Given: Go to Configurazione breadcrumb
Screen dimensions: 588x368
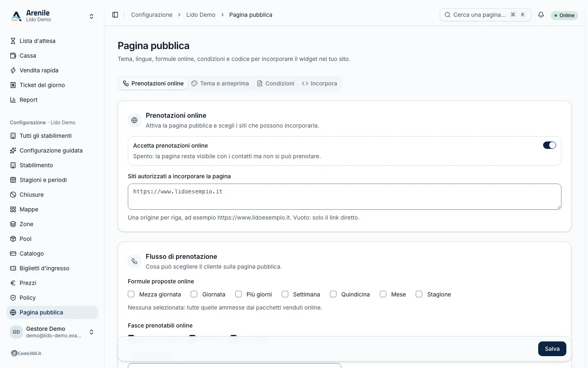Looking at the screenshot, I should pyautogui.click(x=152, y=15).
